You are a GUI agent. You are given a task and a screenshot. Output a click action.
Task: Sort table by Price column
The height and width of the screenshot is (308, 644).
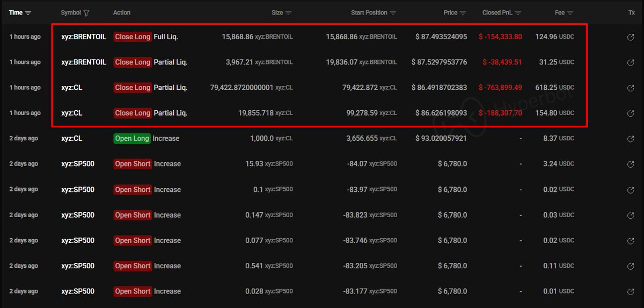[463, 13]
